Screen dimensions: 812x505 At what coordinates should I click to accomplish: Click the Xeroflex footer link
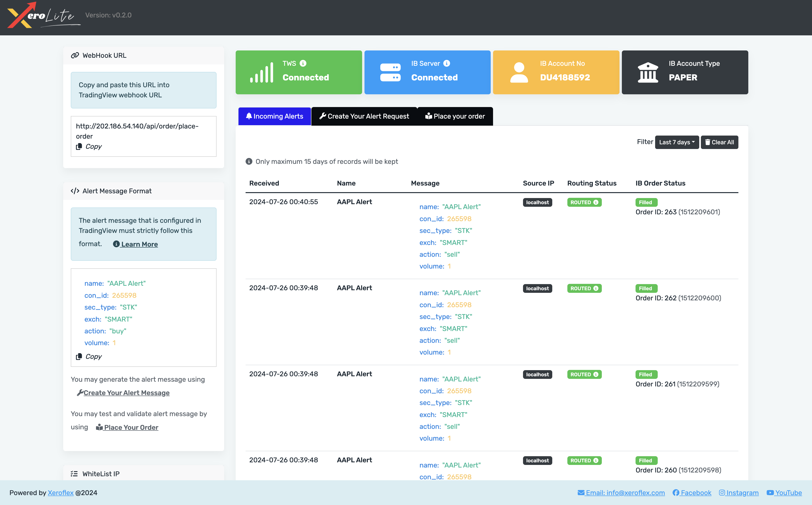click(x=60, y=493)
